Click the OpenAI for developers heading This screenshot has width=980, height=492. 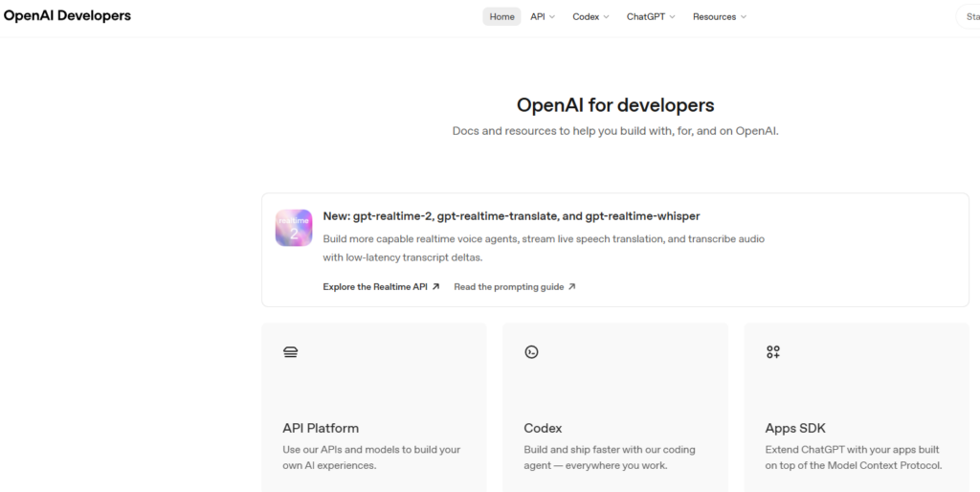[x=615, y=105]
